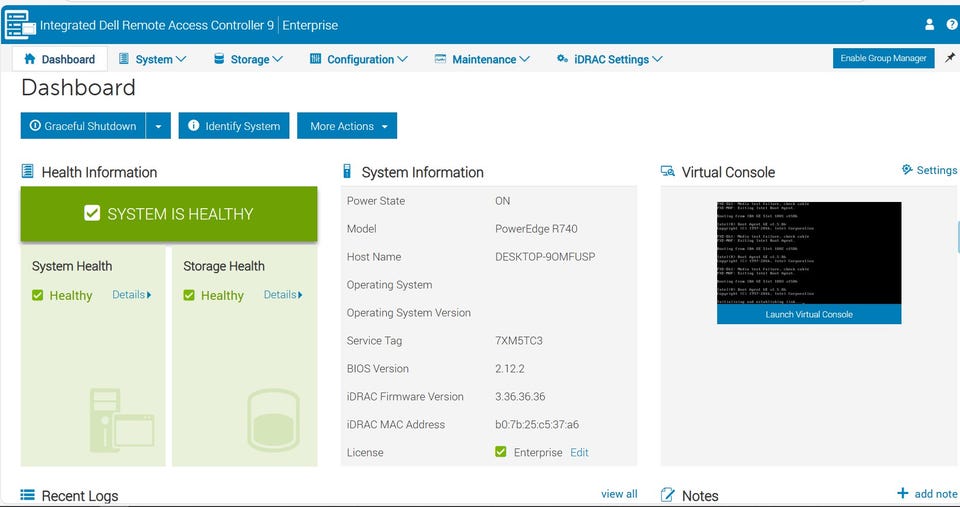
Task: Click the Storage Health green checkmark
Action: click(x=189, y=295)
